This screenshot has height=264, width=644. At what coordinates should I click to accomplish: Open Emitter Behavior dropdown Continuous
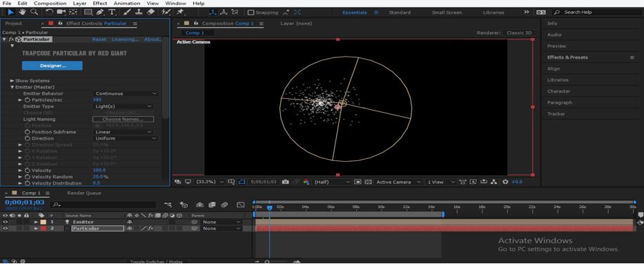click(126, 93)
